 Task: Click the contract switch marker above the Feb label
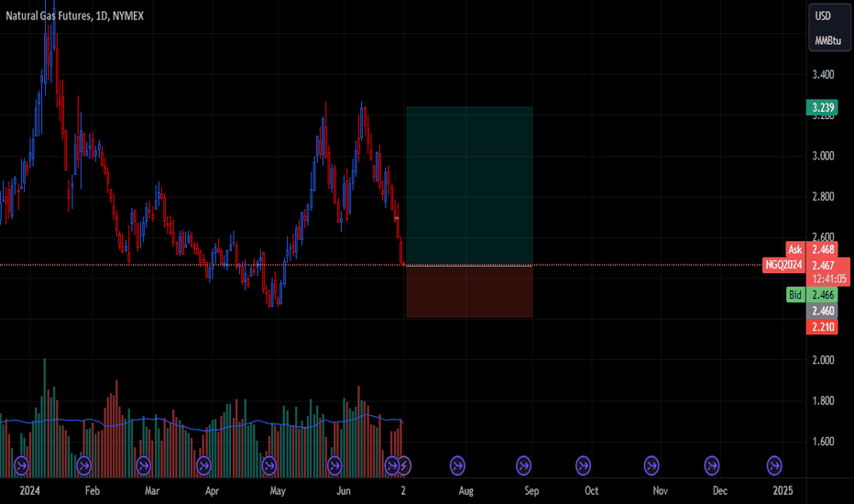tap(84, 466)
